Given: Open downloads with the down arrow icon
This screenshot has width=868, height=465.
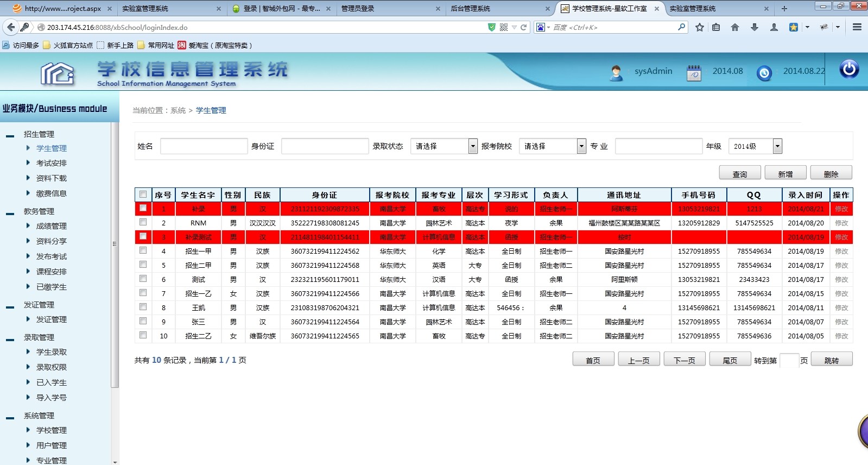Looking at the screenshot, I should [755, 27].
